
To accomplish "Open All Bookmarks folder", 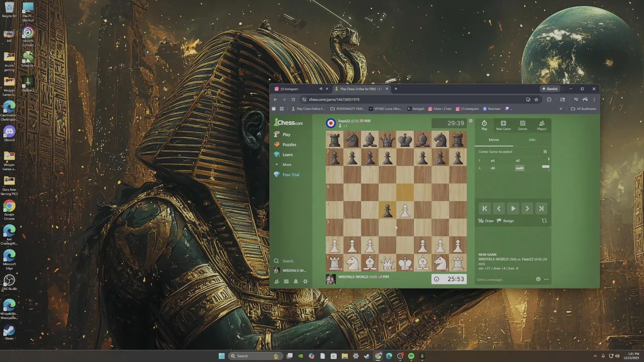I will (584, 109).
